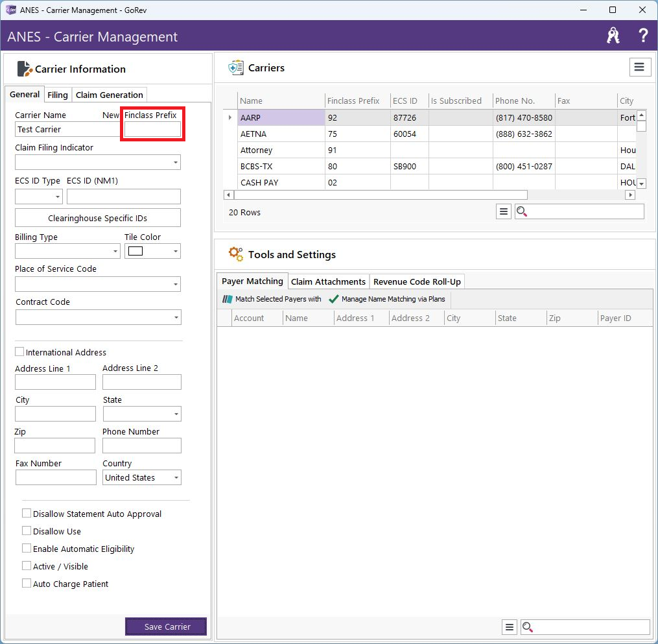Screen dimensions: 658x644
Task: Click the Carriers search magnifier icon
Action: (x=522, y=211)
